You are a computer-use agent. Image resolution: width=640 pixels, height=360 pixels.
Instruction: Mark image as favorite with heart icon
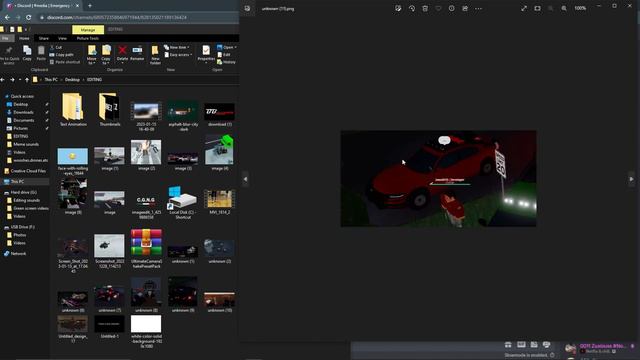pyautogui.click(x=438, y=8)
